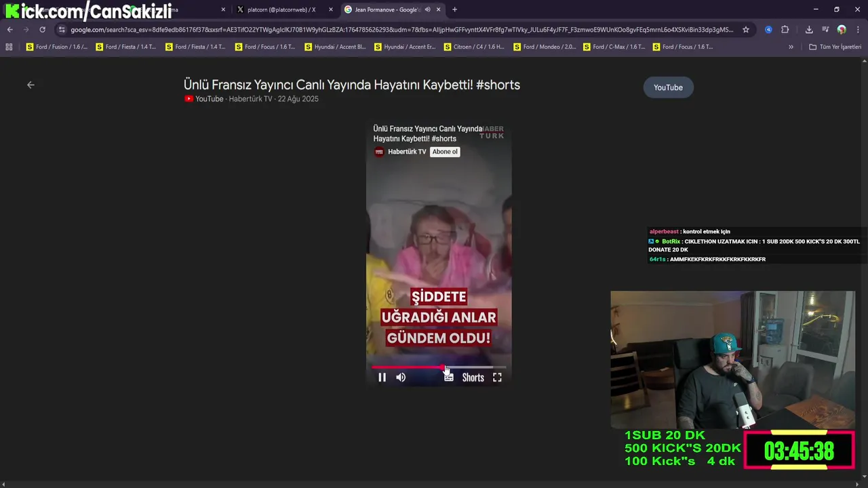The image size is (868, 488).
Task: Click the Shorts logo in the player controls
Action: 473,378
